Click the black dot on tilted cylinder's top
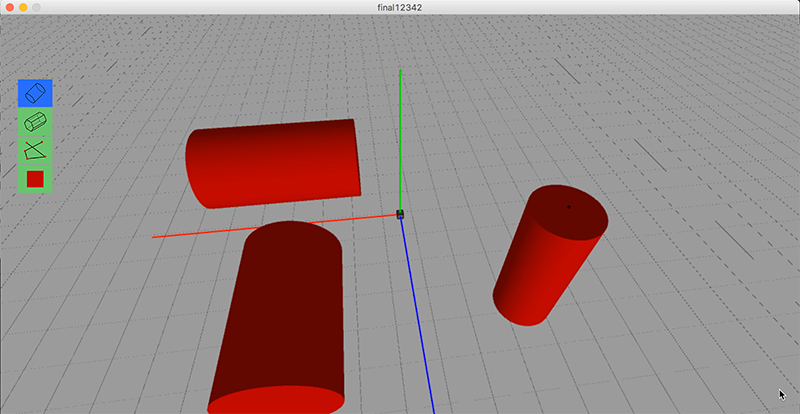The width and height of the screenshot is (800, 414). [569, 207]
